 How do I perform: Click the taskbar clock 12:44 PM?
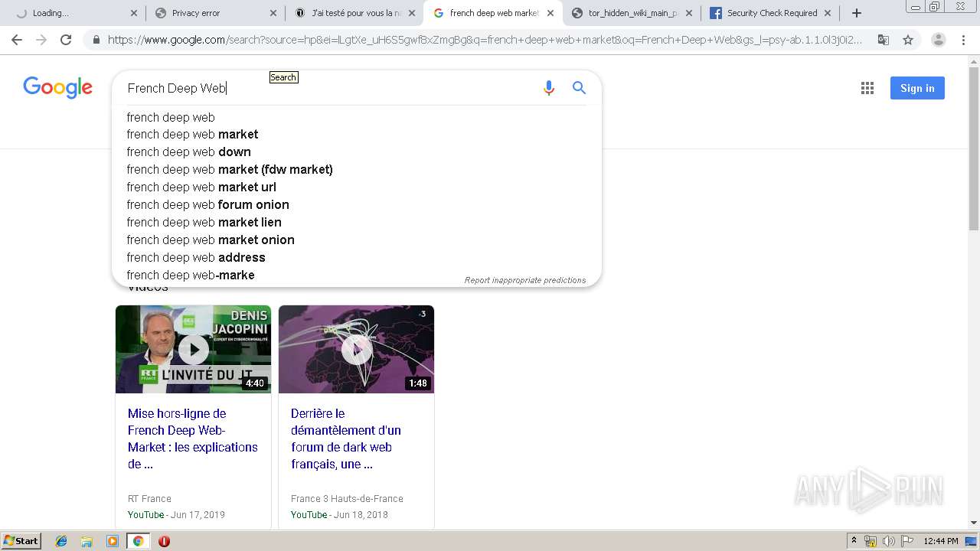[941, 541]
